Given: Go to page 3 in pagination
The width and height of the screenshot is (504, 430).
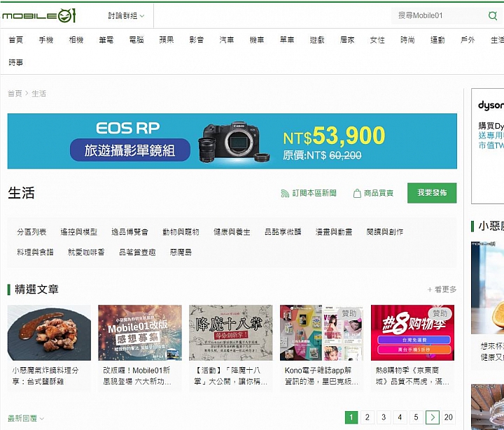Looking at the screenshot, I should click(384, 417).
